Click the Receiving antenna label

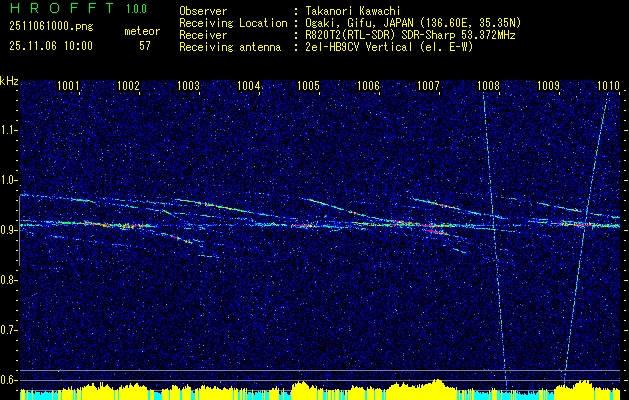point(230,47)
